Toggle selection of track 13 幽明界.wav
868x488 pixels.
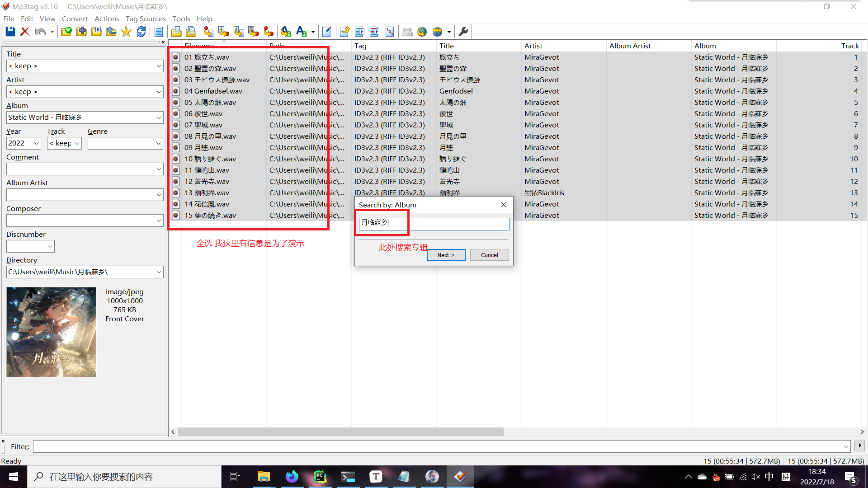point(176,192)
